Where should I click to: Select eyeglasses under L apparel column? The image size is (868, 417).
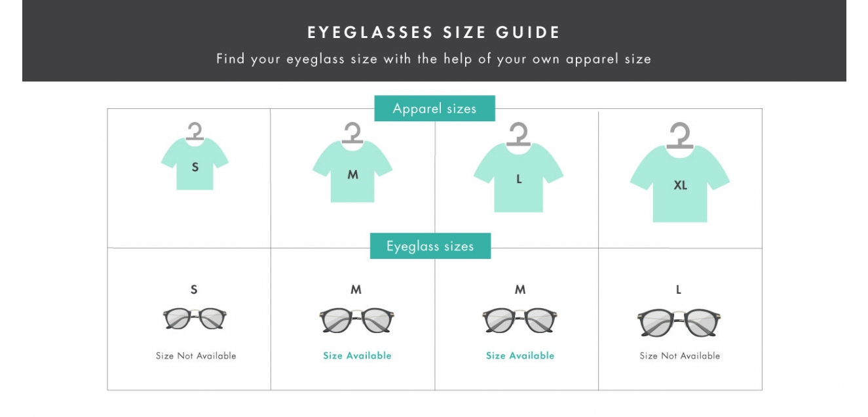point(520,320)
